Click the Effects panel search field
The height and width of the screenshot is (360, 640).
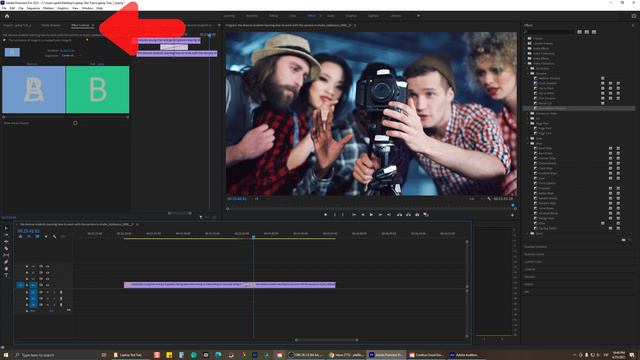[551, 32]
